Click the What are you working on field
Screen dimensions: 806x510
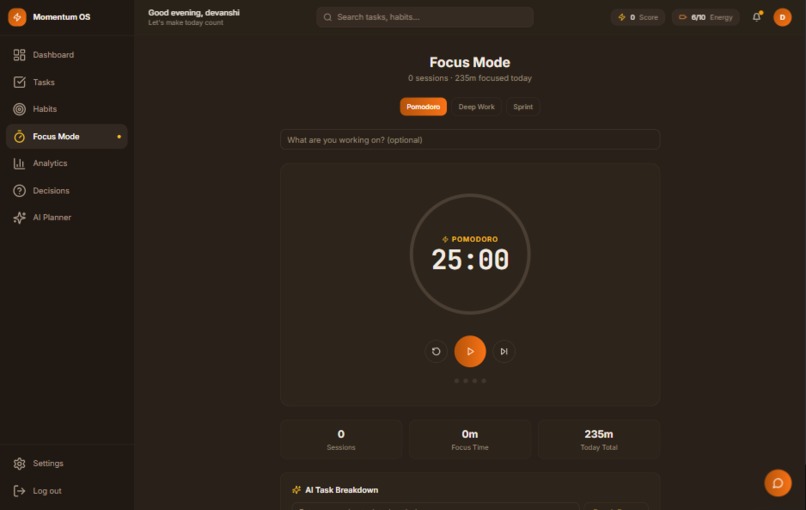pyautogui.click(x=470, y=140)
